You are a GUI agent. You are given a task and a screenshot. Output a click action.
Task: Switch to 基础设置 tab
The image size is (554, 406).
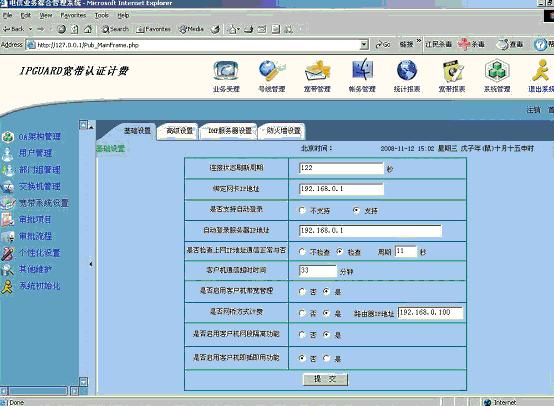click(x=137, y=131)
